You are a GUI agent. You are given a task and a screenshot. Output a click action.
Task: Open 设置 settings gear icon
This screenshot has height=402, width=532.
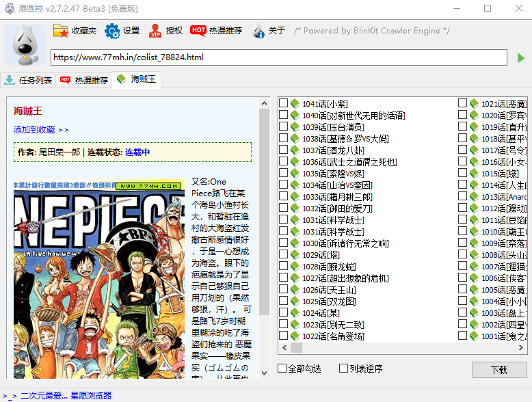click(x=112, y=31)
